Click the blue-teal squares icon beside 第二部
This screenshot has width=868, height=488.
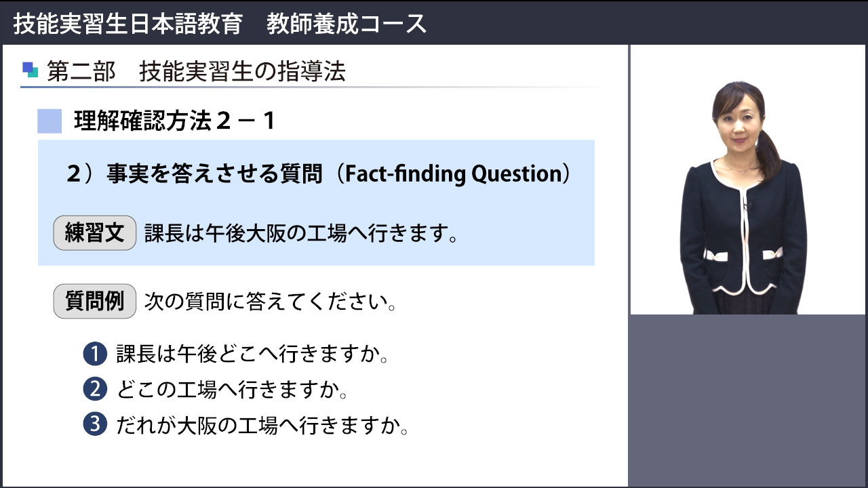[x=30, y=69]
